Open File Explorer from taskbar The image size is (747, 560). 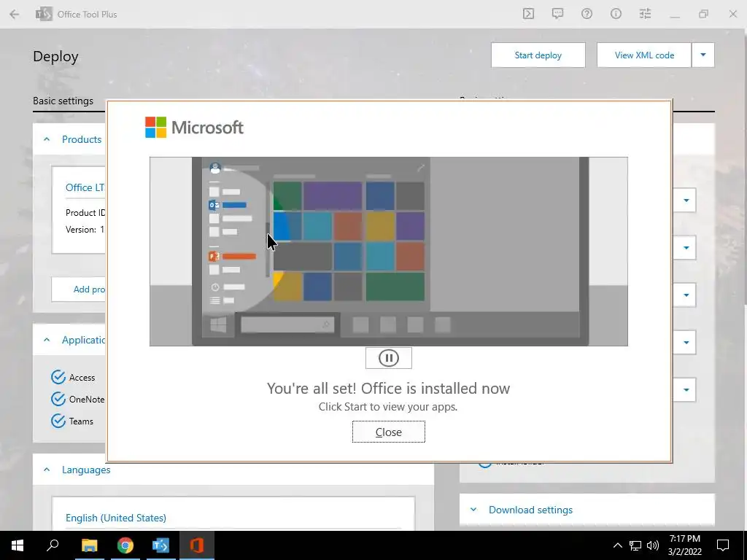89,545
